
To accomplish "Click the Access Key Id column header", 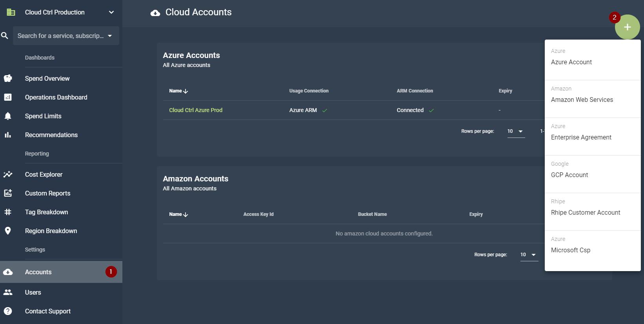I will pyautogui.click(x=258, y=214).
